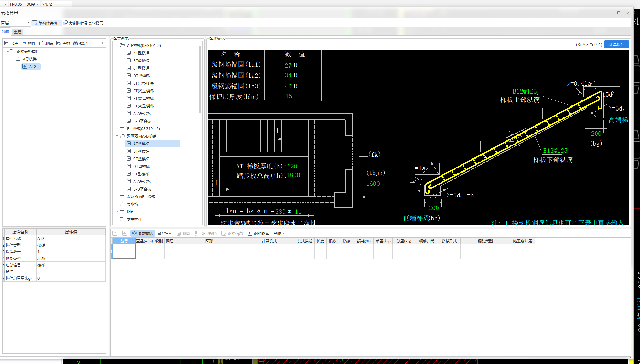Click the ET(1)型楼梯 list item

pos(143,83)
